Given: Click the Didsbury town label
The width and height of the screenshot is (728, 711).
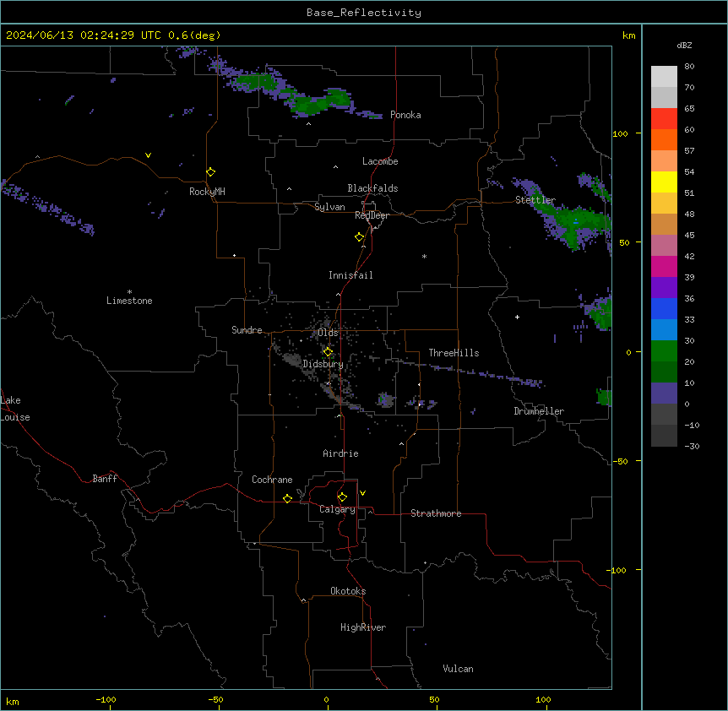Looking at the screenshot, I should pos(323,364).
